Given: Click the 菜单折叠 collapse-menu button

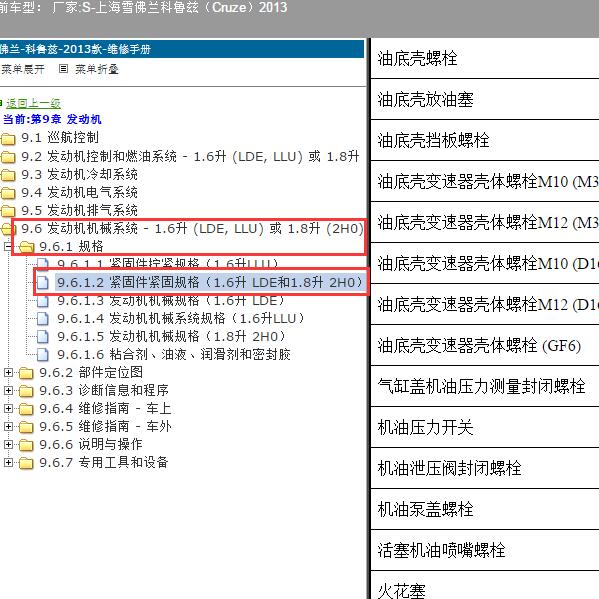Looking at the screenshot, I should click(x=97, y=69).
